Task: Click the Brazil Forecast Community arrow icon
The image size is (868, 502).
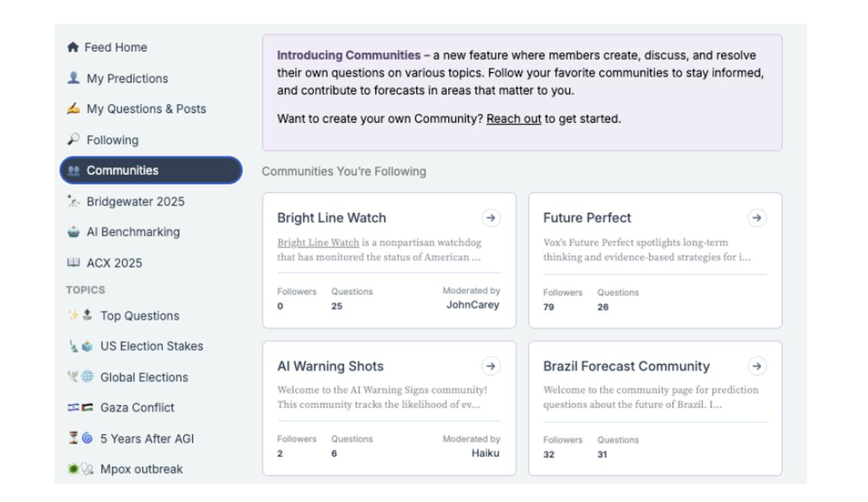Action: [x=756, y=366]
